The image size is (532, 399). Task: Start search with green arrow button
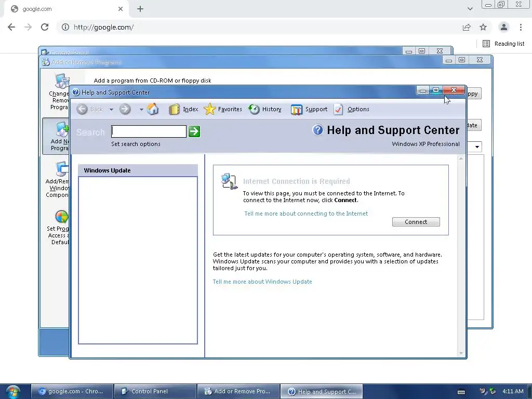click(194, 131)
